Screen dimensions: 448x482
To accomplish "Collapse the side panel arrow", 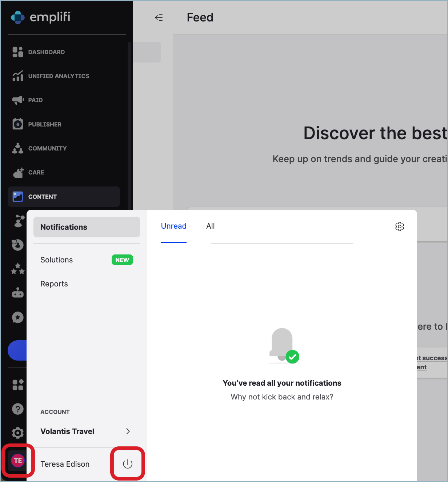I will pyautogui.click(x=159, y=17).
